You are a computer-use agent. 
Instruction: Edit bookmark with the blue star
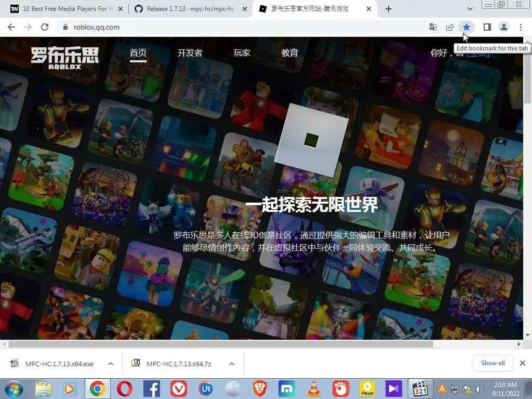tap(467, 27)
